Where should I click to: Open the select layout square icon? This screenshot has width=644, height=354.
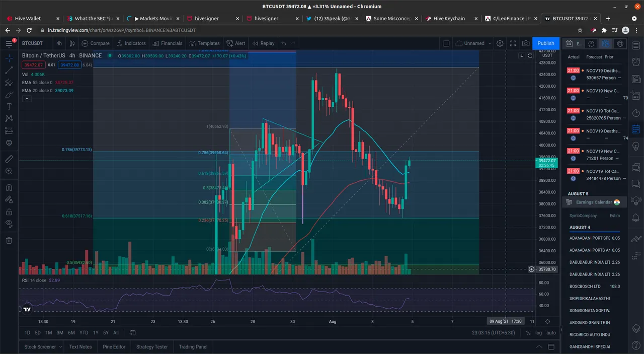[x=446, y=43]
